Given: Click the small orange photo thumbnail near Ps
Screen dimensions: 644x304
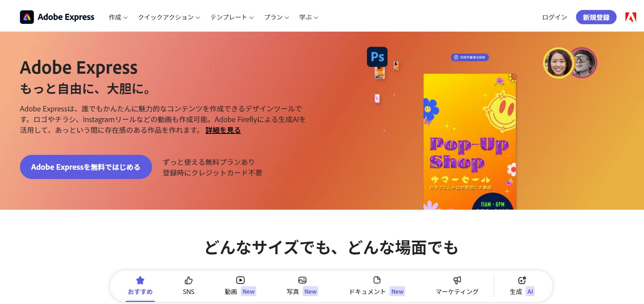Looking at the screenshot, I should pyautogui.click(x=380, y=73).
